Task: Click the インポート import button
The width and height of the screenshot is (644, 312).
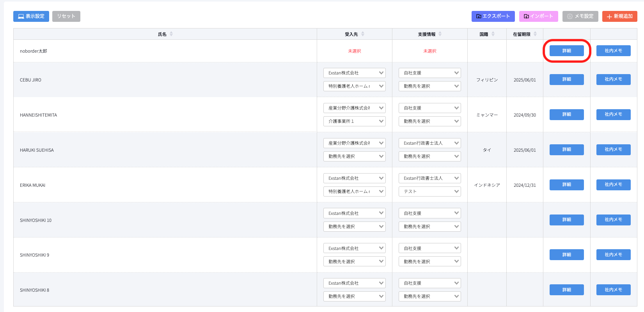Action: click(538, 16)
